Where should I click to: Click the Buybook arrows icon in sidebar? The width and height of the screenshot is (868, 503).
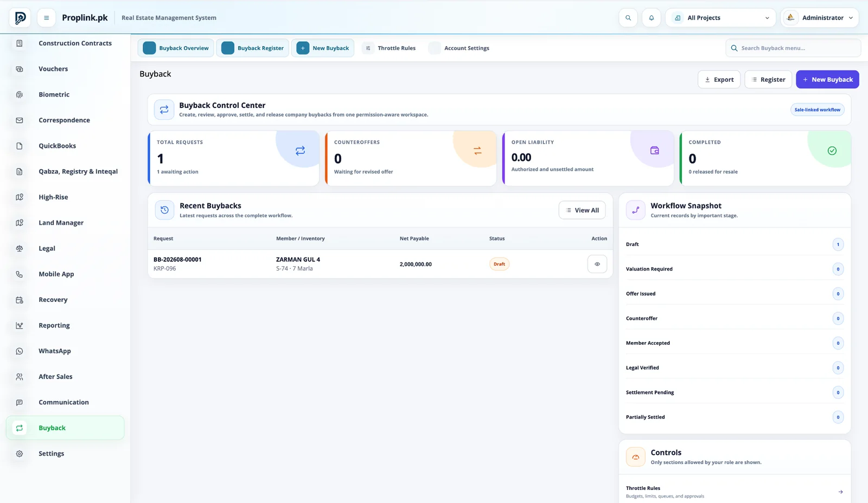(20, 428)
